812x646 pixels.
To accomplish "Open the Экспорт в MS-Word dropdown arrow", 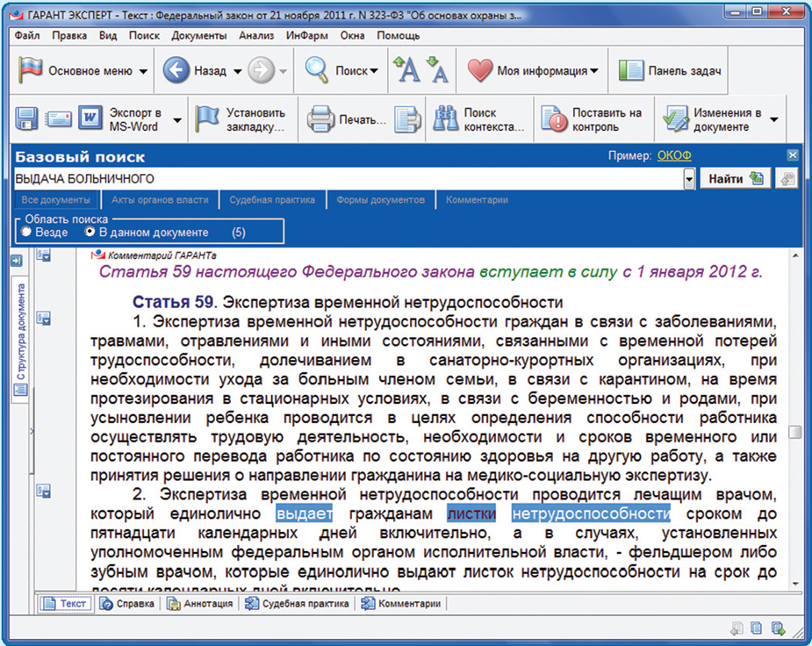I will (x=176, y=119).
